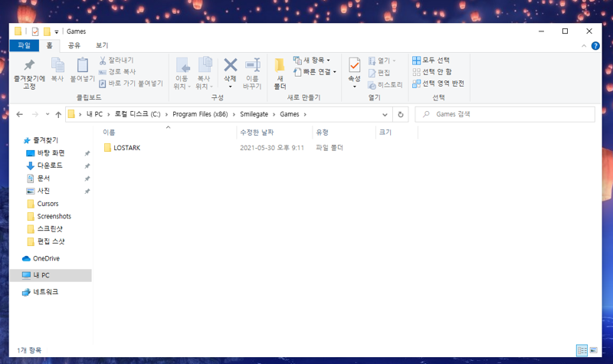Image resolution: width=613 pixels, height=364 pixels.
Task: Click the 삭제 (Delete) X icon
Action: (231, 66)
